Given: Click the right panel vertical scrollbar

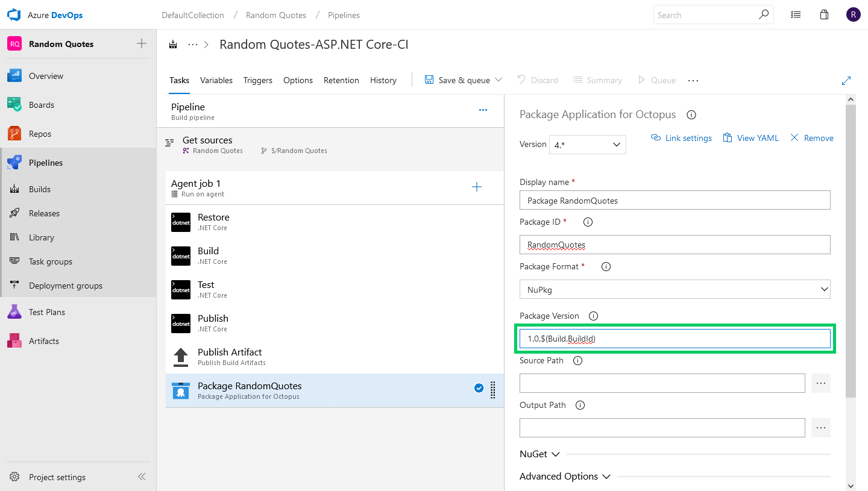Looking at the screenshot, I should [851, 251].
